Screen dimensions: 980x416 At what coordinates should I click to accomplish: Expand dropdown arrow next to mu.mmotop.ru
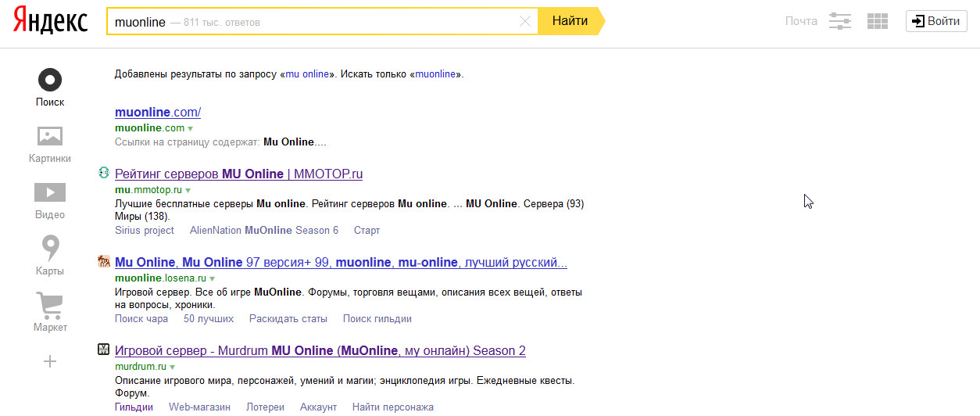pyautogui.click(x=188, y=190)
